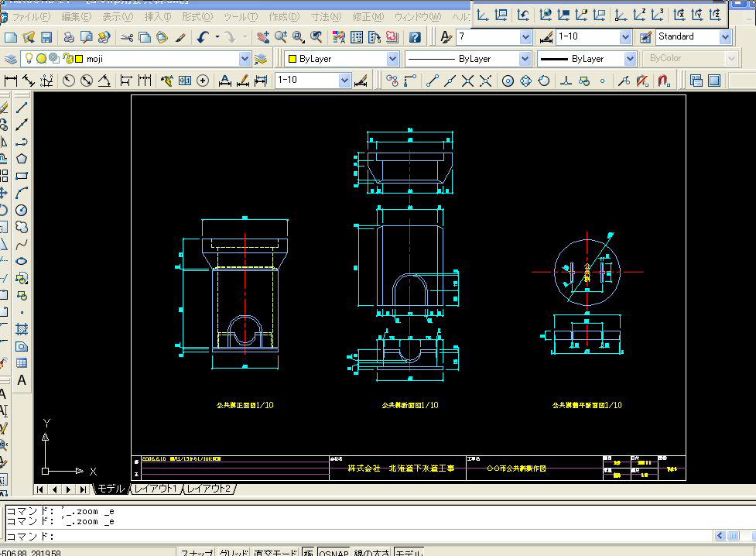The height and width of the screenshot is (556, 756).
Task: Open the moji layer dropdown
Action: point(245,59)
